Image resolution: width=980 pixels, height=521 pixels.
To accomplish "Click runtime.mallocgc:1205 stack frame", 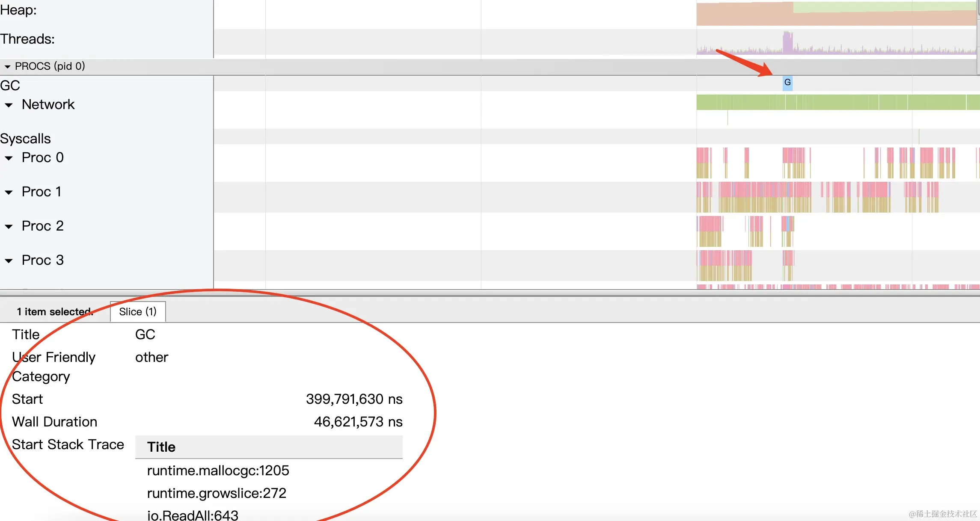I will 218,471.
